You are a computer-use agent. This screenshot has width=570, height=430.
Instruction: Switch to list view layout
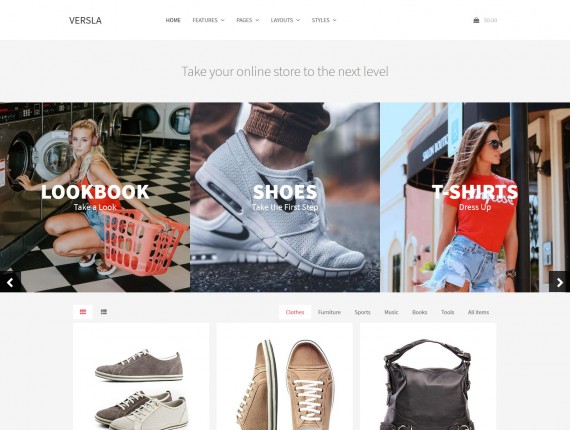pos(104,312)
